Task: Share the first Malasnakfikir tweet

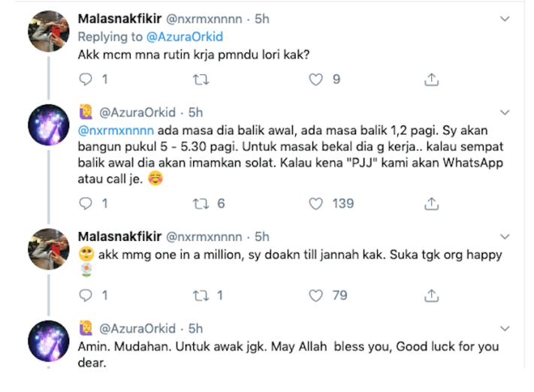Action: pos(432,80)
